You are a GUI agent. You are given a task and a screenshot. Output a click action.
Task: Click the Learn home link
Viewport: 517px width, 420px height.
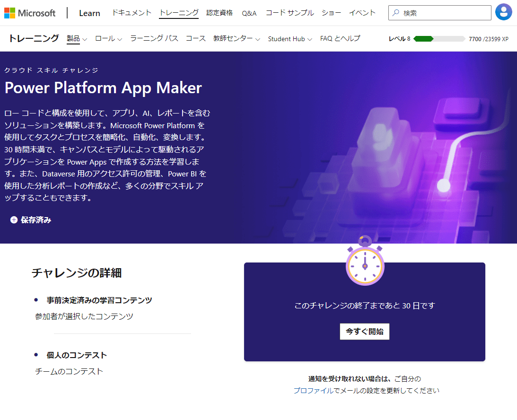90,13
